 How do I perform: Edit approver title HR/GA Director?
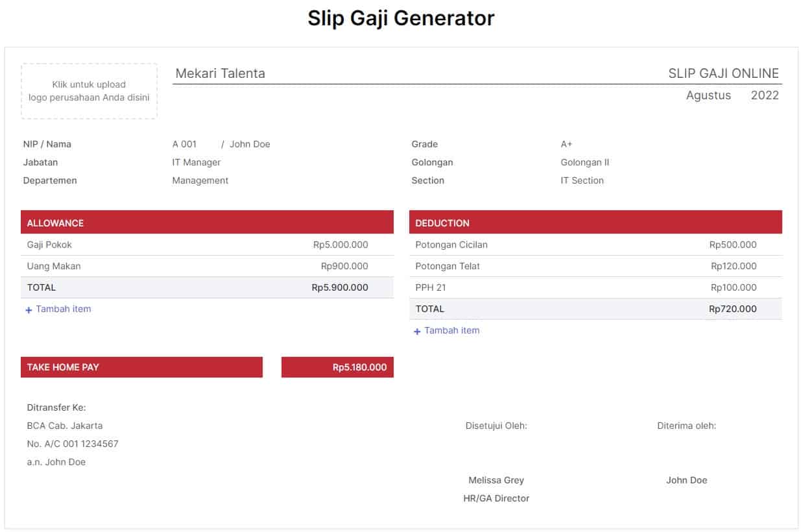coord(496,498)
